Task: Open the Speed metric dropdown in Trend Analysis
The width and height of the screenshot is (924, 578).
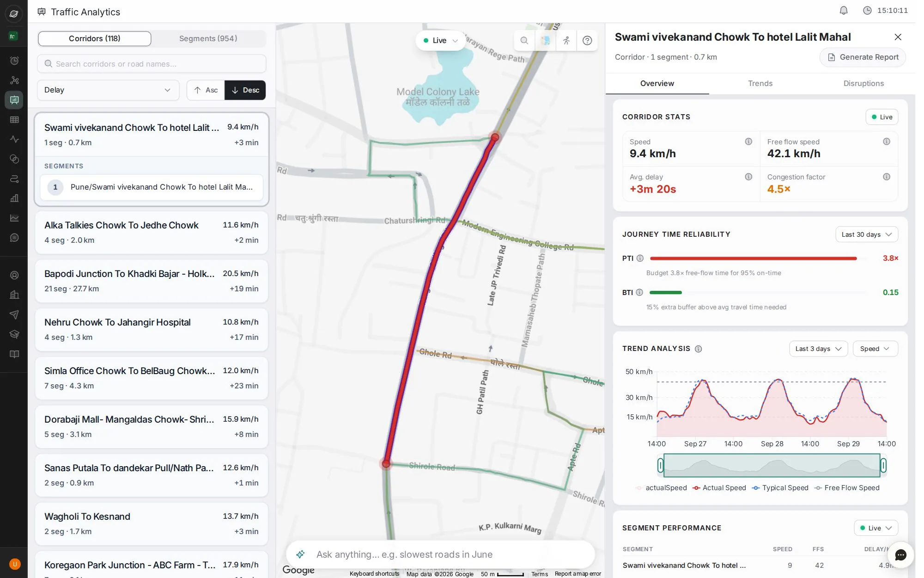Action: coord(875,349)
